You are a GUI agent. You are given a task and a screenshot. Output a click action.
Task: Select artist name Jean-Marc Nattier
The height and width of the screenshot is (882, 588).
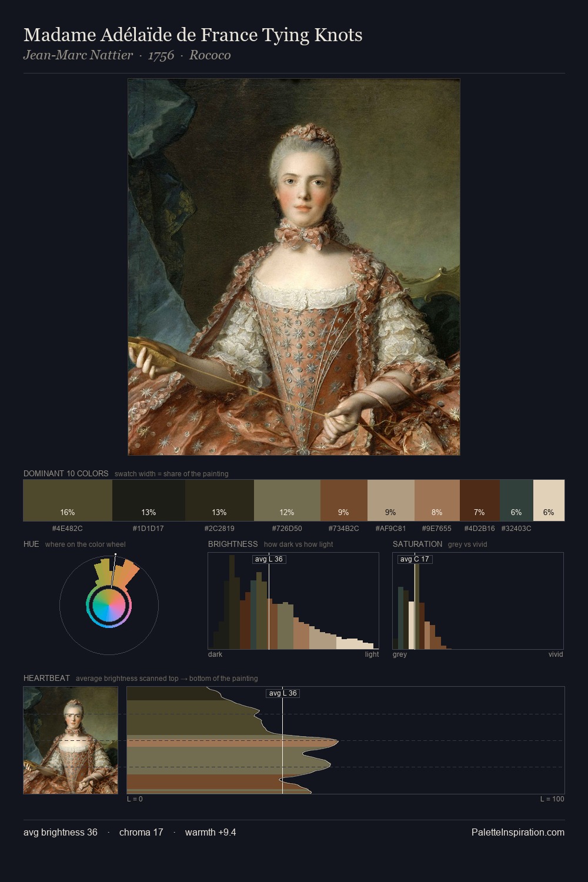(x=78, y=55)
